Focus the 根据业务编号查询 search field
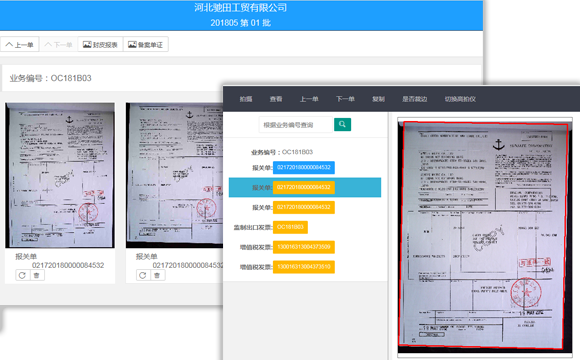 point(296,125)
